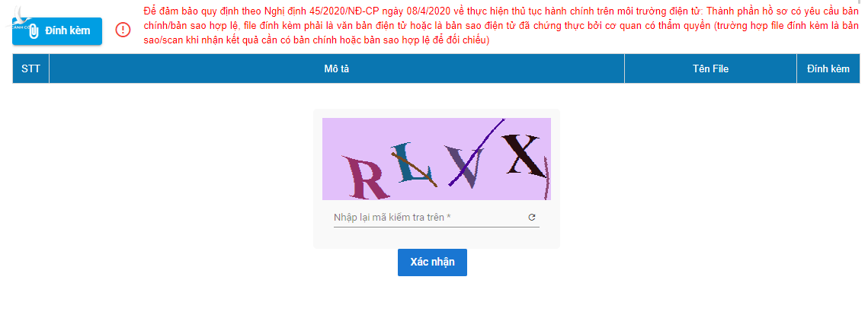Select the STT column header
The image size is (868, 315).
(30, 68)
